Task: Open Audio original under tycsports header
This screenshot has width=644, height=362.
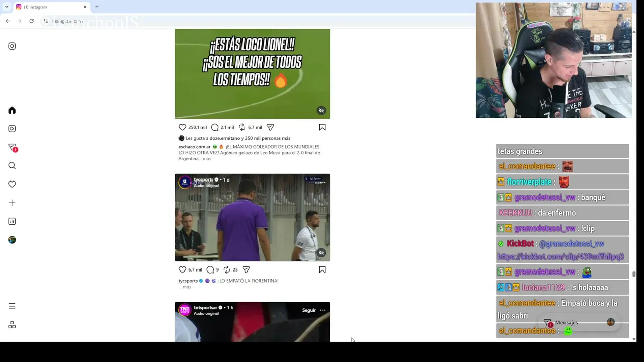Action: tap(206, 186)
